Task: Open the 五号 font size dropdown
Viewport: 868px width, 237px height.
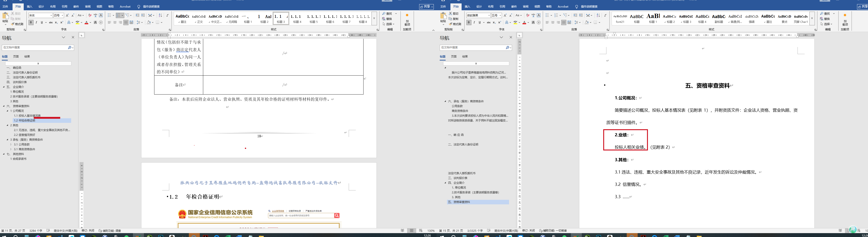Action: [500, 16]
